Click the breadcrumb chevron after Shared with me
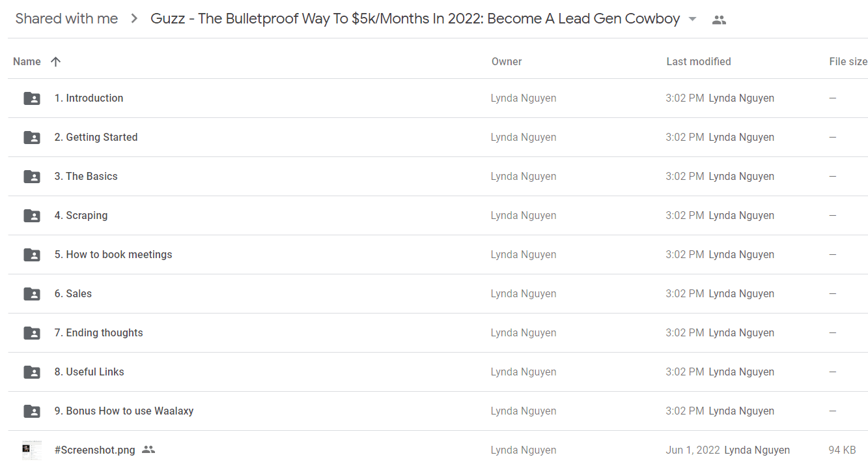The width and height of the screenshot is (868, 468). click(x=134, y=19)
